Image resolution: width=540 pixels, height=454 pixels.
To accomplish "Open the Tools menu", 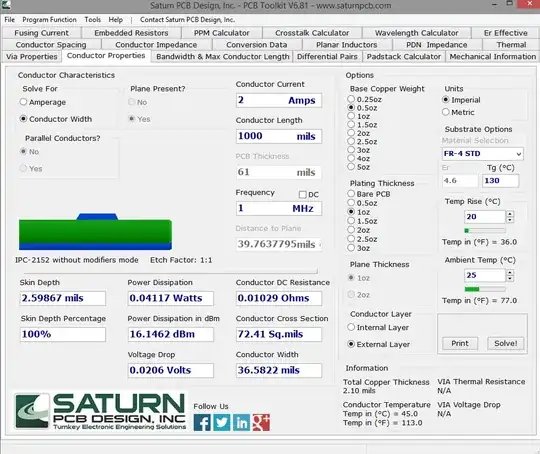I will coord(93,20).
